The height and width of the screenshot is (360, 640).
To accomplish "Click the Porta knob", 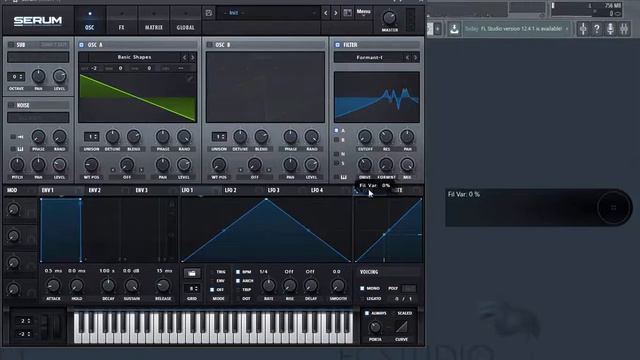I will (375, 327).
